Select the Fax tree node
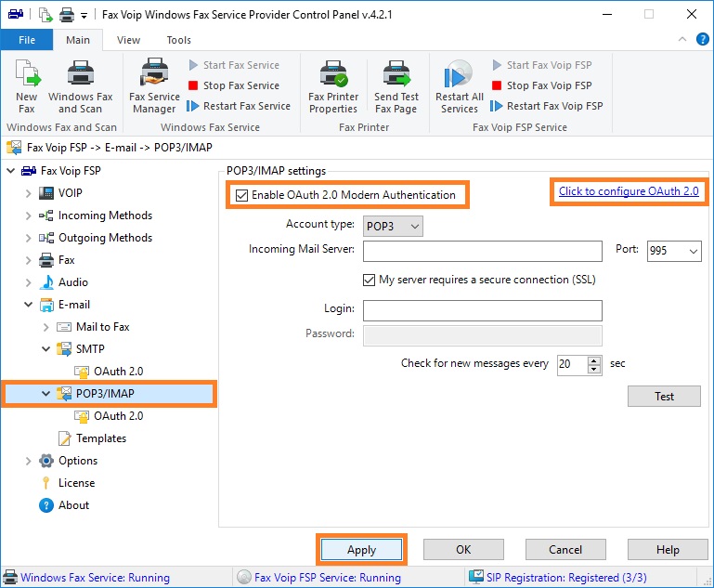This screenshot has width=714, height=588. [x=67, y=260]
